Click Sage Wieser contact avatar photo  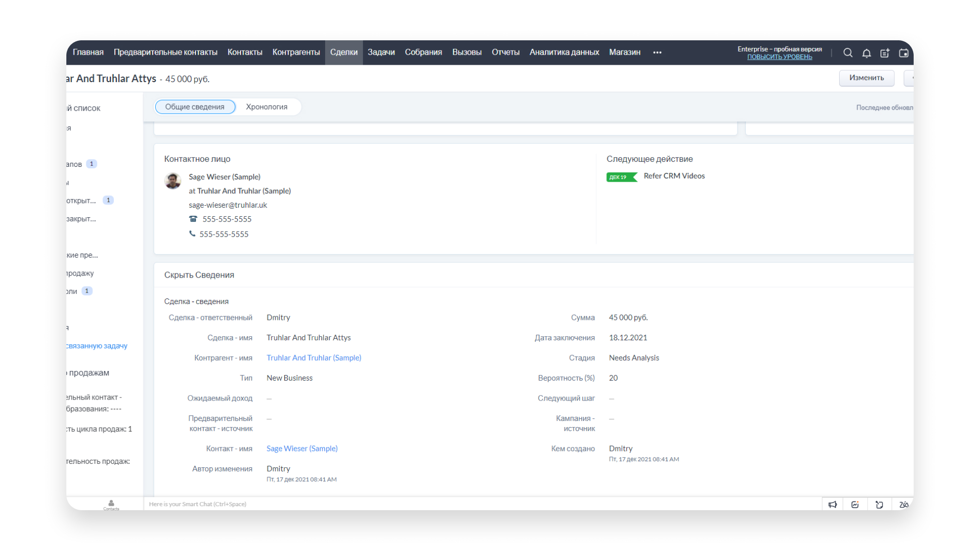point(173,181)
